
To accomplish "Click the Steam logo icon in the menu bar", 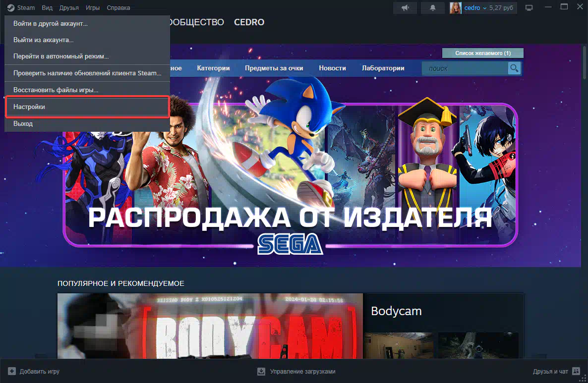I will pyautogui.click(x=11, y=8).
